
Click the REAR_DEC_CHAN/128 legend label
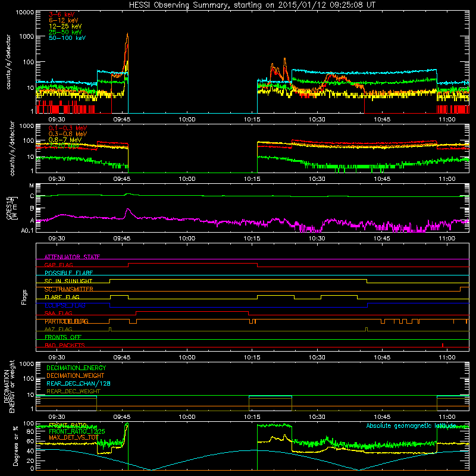pyautogui.click(x=79, y=384)
